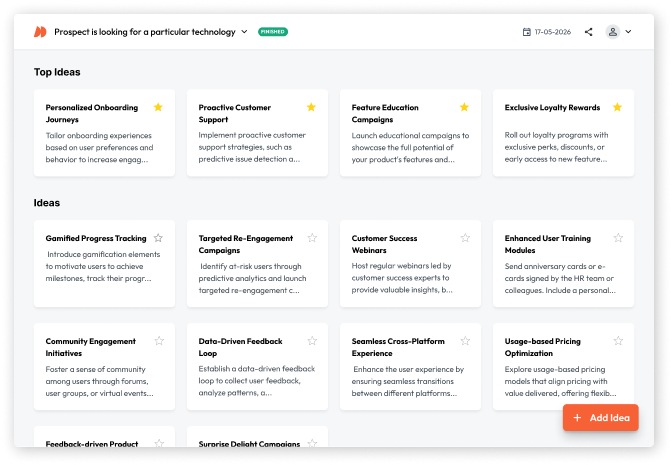Open the Customer Success Webinars title

[x=384, y=244]
